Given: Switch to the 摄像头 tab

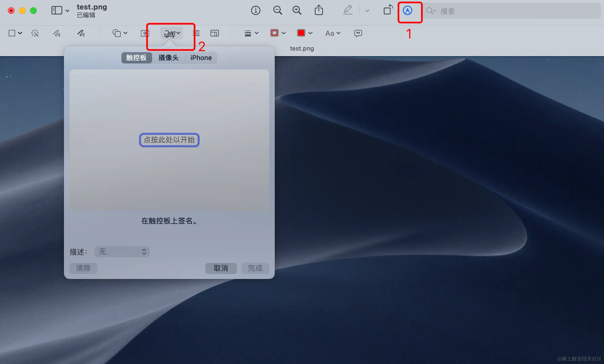Looking at the screenshot, I should coord(169,58).
